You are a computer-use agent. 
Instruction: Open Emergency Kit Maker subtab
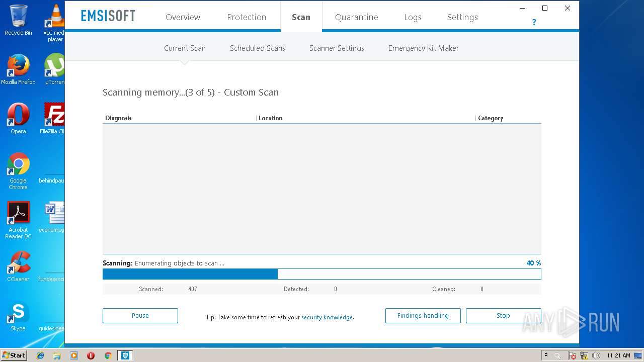click(424, 48)
